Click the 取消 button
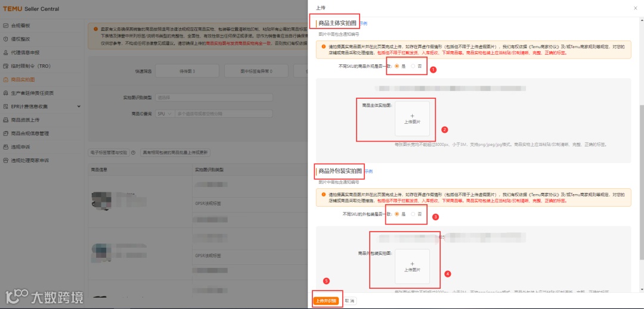Image resolution: width=644 pixels, height=309 pixels. click(349, 301)
